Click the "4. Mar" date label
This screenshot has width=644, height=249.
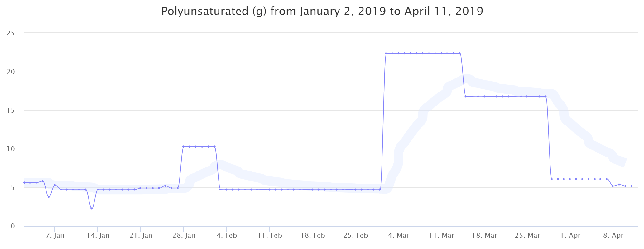click(x=398, y=236)
